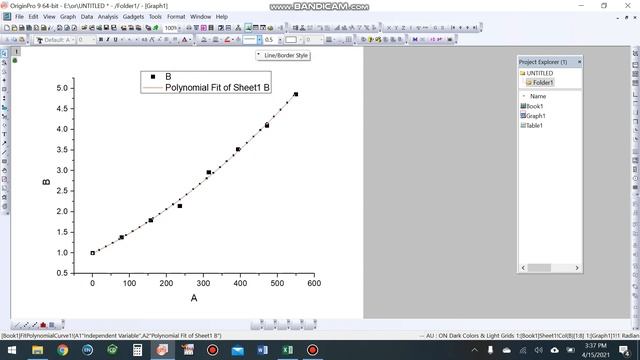This screenshot has width=640, height=360.
Task: Open Excel from the taskbar
Action: point(287,350)
